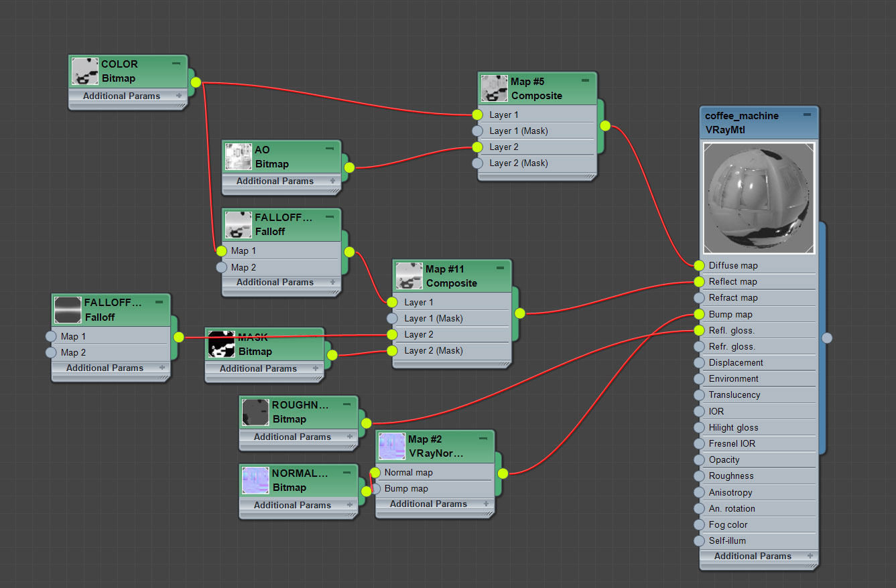The width and height of the screenshot is (896, 588).
Task: Select the Roughness slot label on coffee_machine
Action: click(731, 475)
